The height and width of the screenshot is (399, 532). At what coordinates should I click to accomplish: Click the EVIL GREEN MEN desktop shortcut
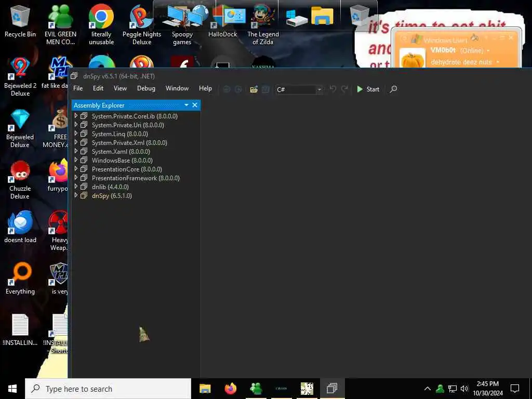click(x=60, y=24)
